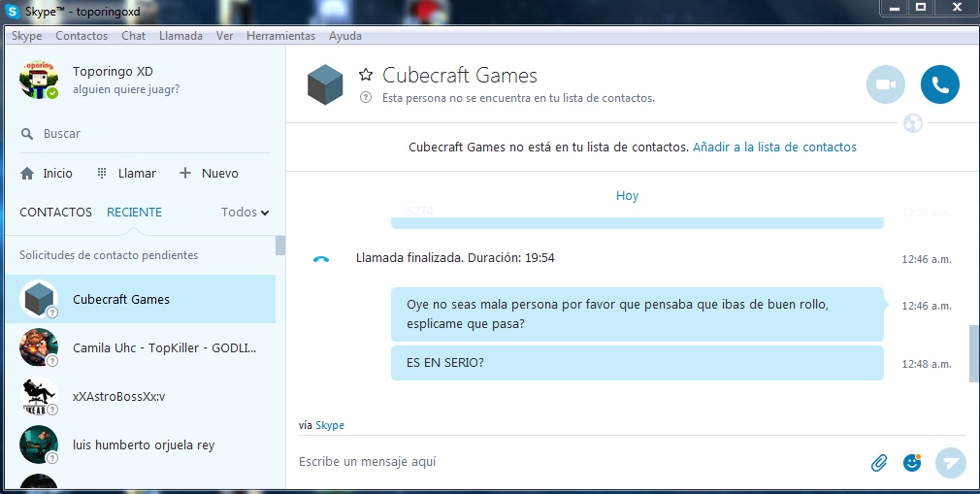Image resolution: width=980 pixels, height=494 pixels.
Task: Click Llamada finalizada. Duración: 19:54 entry
Action: pyautogui.click(x=455, y=257)
